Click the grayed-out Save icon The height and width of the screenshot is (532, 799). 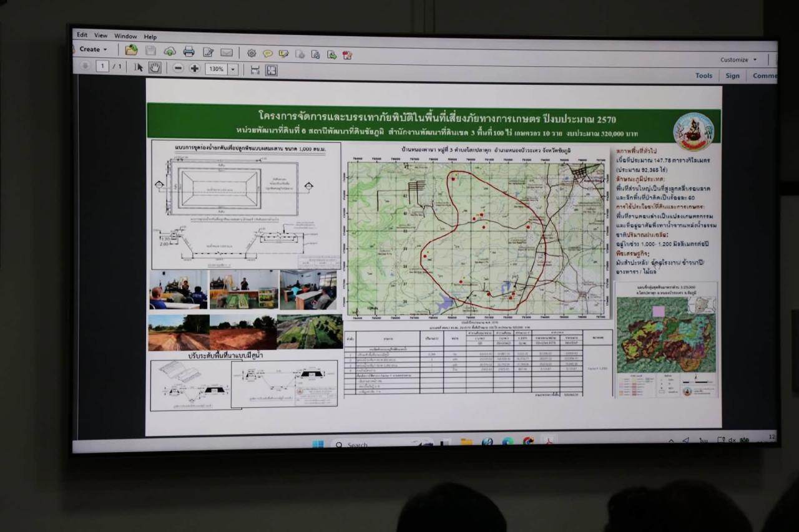[x=150, y=51]
